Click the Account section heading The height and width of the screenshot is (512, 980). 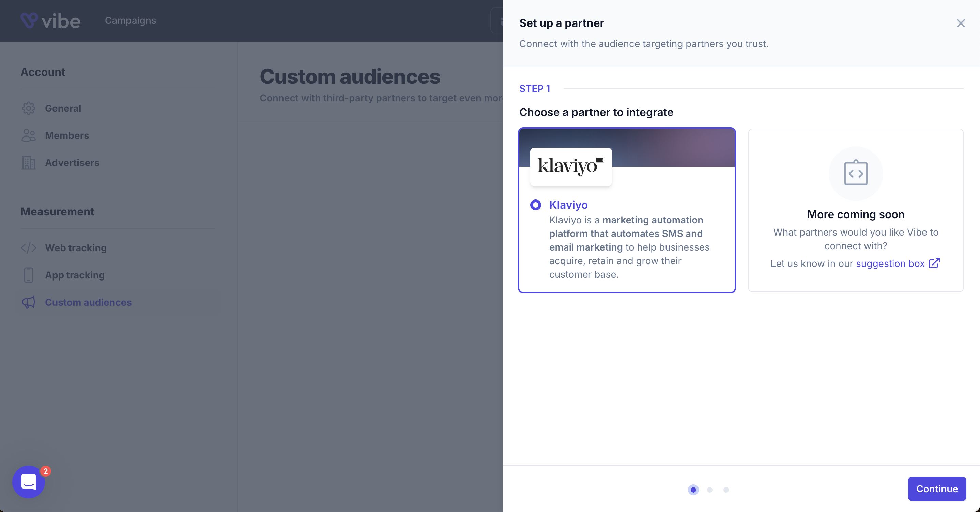pyautogui.click(x=43, y=72)
